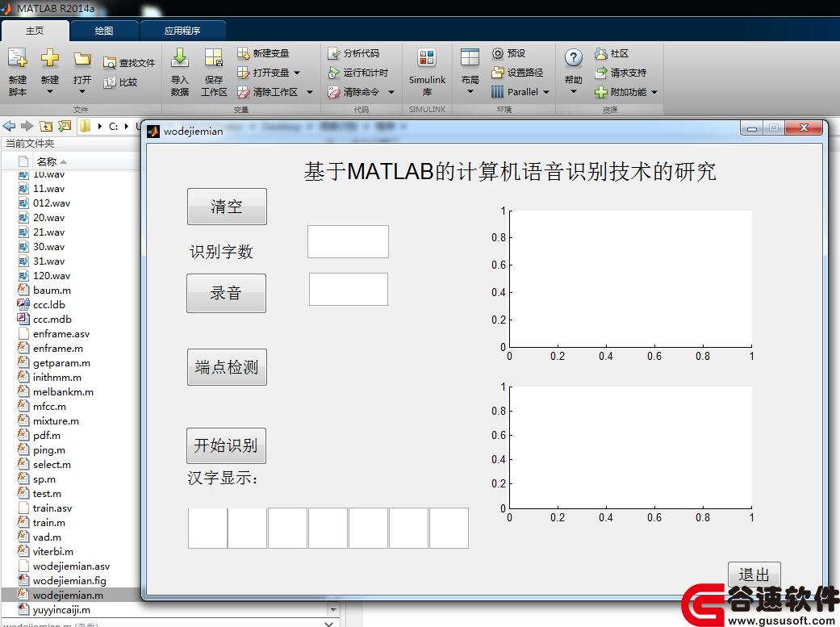
Task: Click the forward navigation arrow
Action: pyautogui.click(x=27, y=126)
